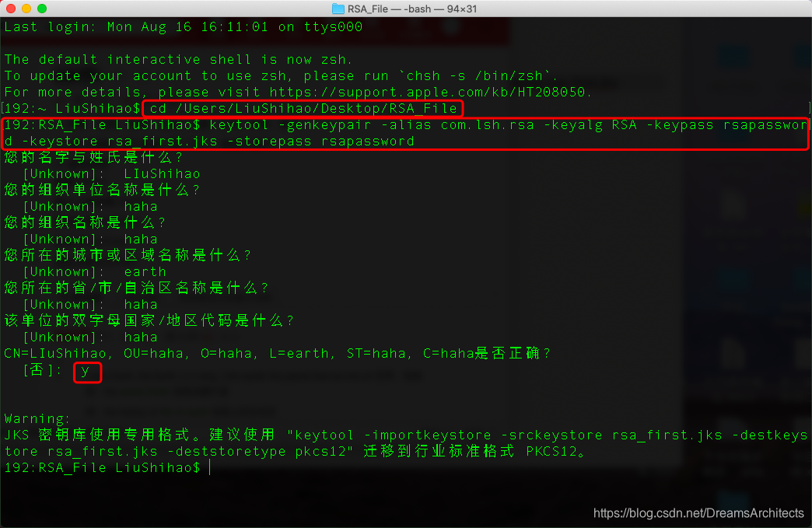
Task: Click the prompt '您的名字与姓氏是什么?'
Action: point(94,157)
